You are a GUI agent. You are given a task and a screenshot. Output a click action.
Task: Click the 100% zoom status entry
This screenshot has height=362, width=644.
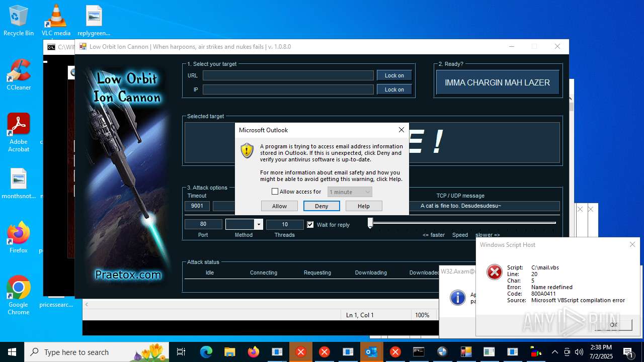click(422, 315)
